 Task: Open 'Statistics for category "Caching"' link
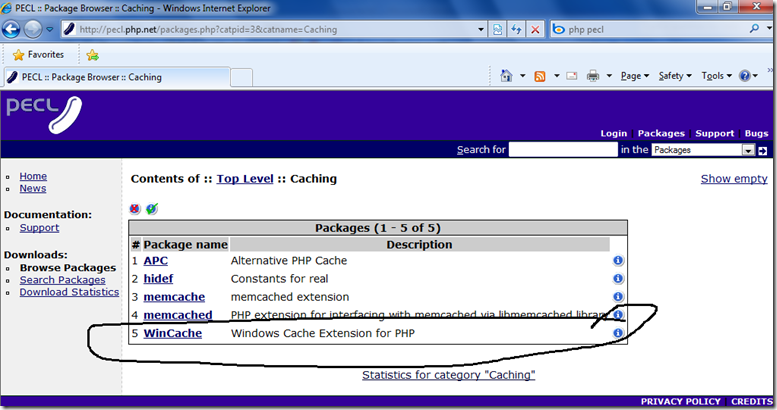[x=448, y=375]
